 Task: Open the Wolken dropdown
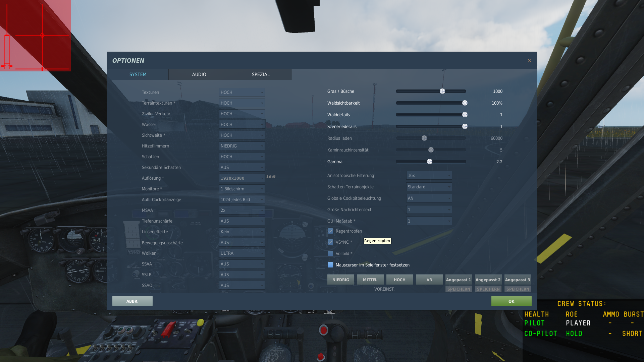pyautogui.click(x=242, y=253)
